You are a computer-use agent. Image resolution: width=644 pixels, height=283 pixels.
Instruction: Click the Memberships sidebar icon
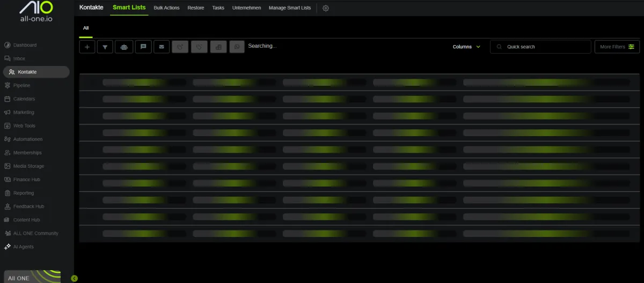[x=8, y=152]
